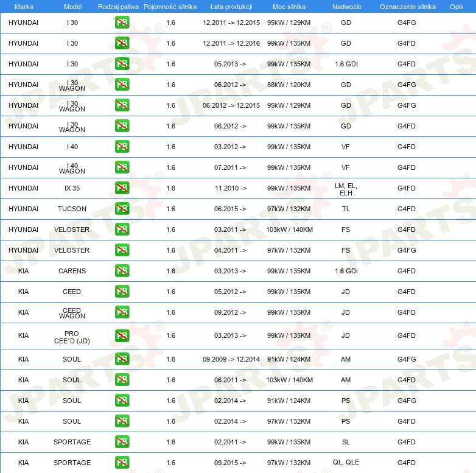
Task: Click fuel icon in SPORTAGE QL, QLE row
Action: 122,463
